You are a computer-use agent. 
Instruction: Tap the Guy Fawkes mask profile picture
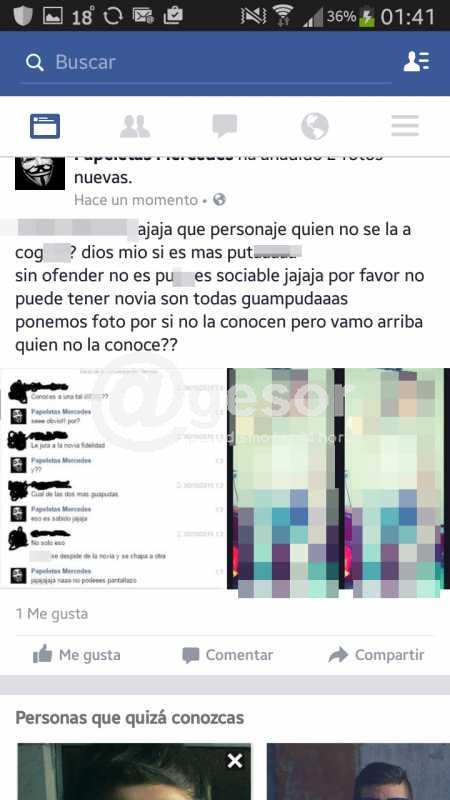pos(40,173)
